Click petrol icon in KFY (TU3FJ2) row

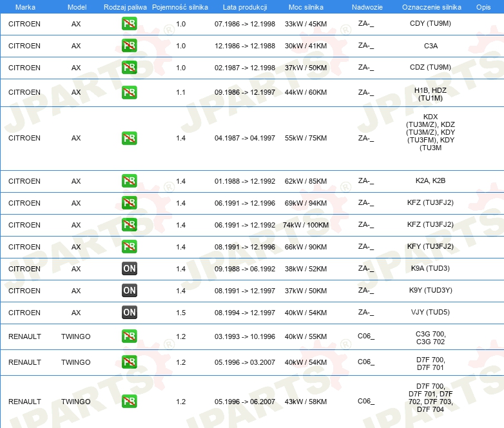[129, 246]
